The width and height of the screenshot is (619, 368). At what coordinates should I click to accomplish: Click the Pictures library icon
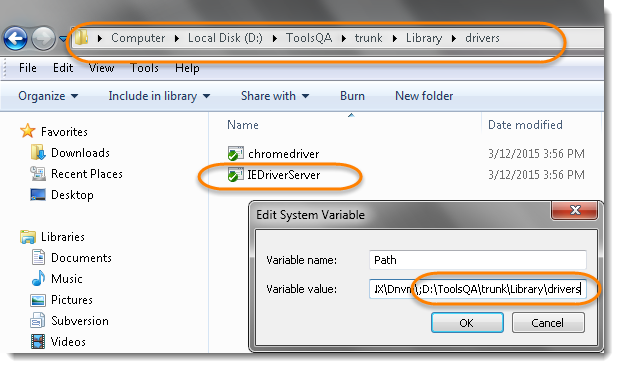pyautogui.click(x=38, y=300)
